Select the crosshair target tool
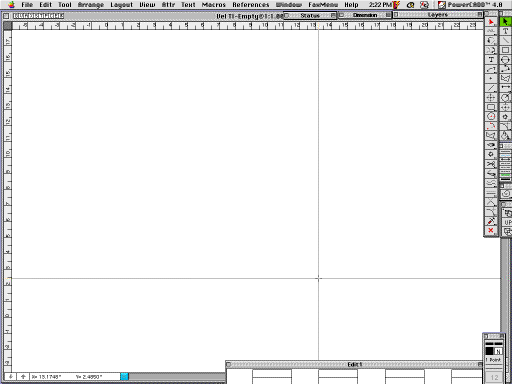The image size is (512, 384). point(491,98)
